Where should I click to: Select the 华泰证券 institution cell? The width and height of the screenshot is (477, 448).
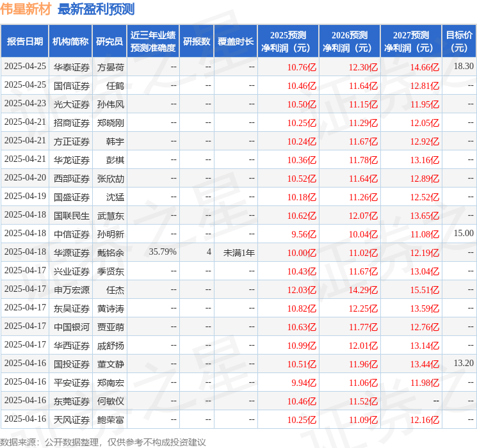click(72, 67)
